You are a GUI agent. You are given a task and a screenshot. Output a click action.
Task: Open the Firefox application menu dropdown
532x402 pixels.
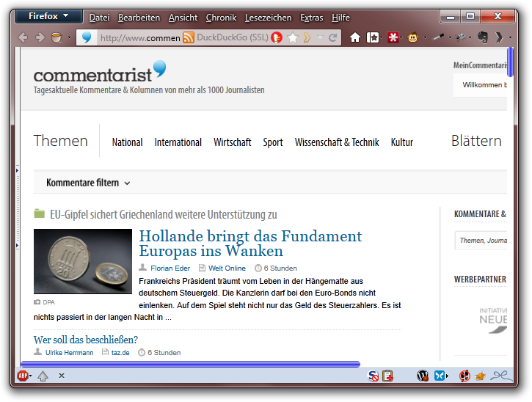pyautogui.click(x=49, y=16)
